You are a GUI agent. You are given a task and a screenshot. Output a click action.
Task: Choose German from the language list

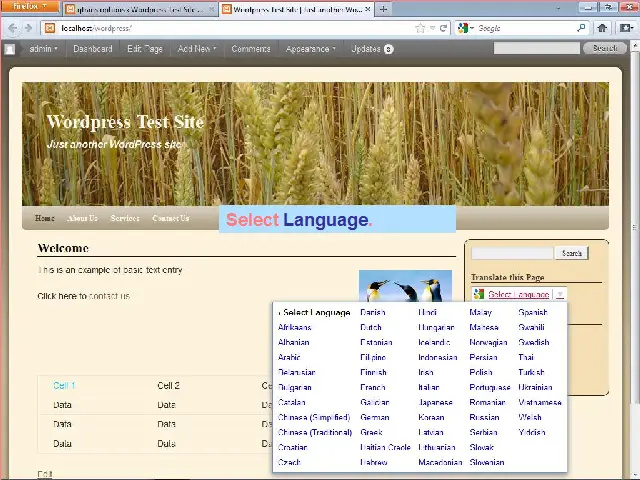375,417
